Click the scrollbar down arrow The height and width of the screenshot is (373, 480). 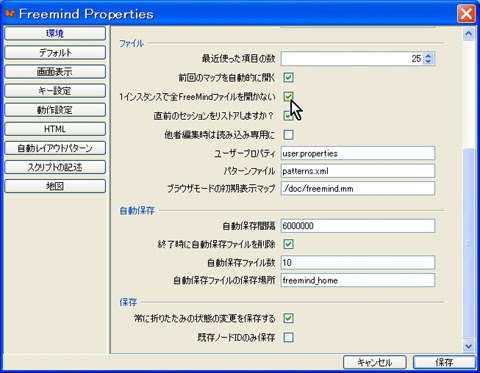coord(468,346)
